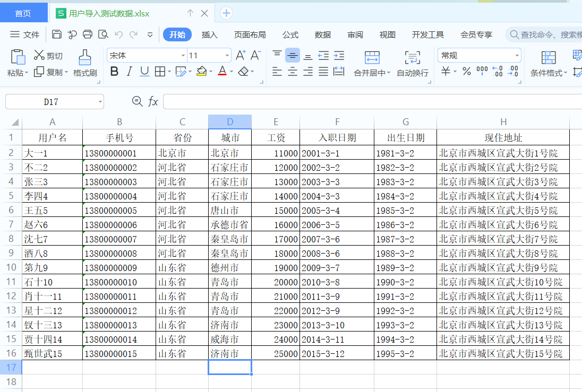Image resolution: width=582 pixels, height=392 pixels.
Task: Click the Paste clipboard icon
Action: [18, 57]
